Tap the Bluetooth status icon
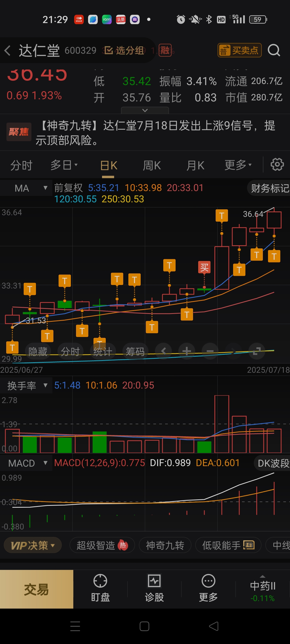The height and width of the screenshot is (644, 290). (x=209, y=19)
